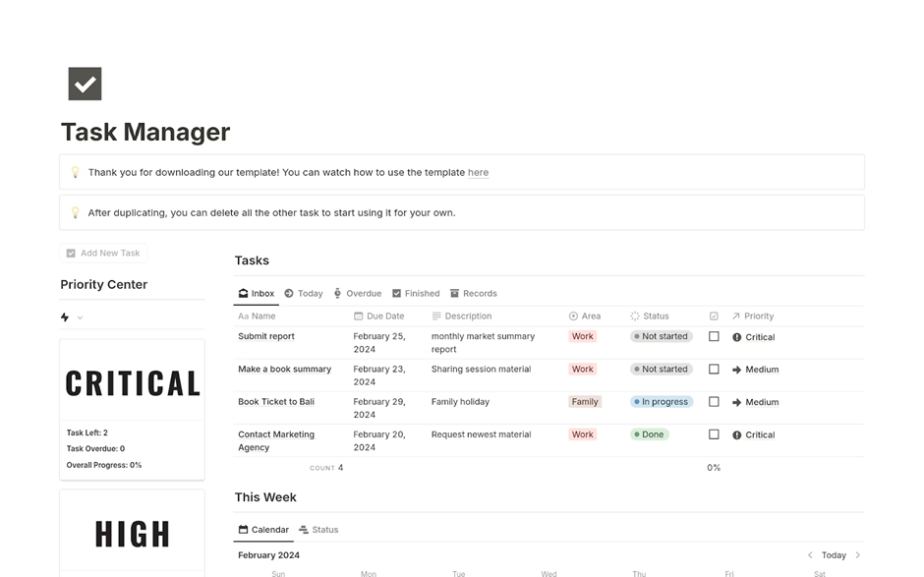Click the Due Date column header
The height and width of the screenshot is (577, 924).
tap(378, 316)
